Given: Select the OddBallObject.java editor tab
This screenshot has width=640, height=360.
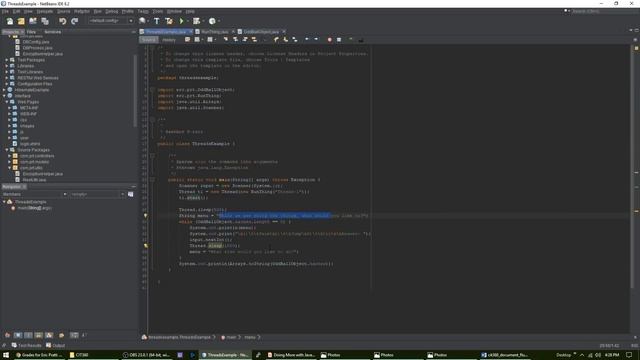Looking at the screenshot, I should (x=261, y=31).
